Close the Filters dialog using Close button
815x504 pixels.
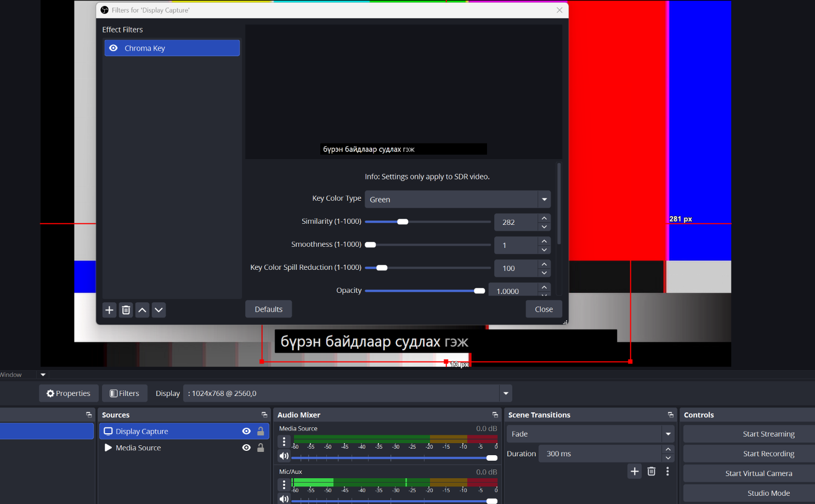tap(544, 309)
